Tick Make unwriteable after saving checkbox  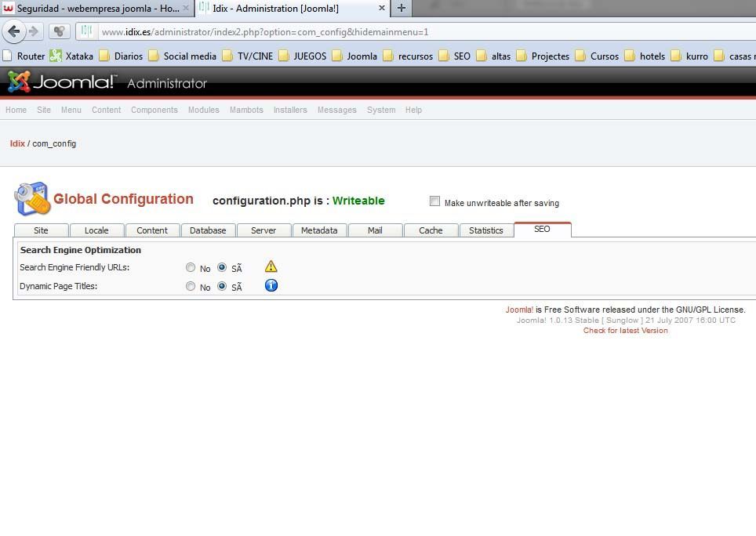[435, 201]
